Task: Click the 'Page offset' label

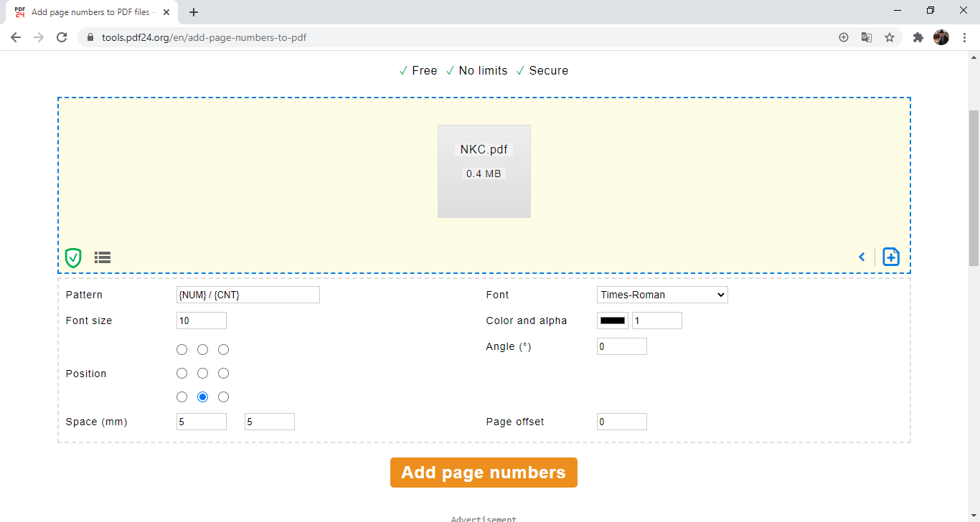Action: click(x=515, y=422)
